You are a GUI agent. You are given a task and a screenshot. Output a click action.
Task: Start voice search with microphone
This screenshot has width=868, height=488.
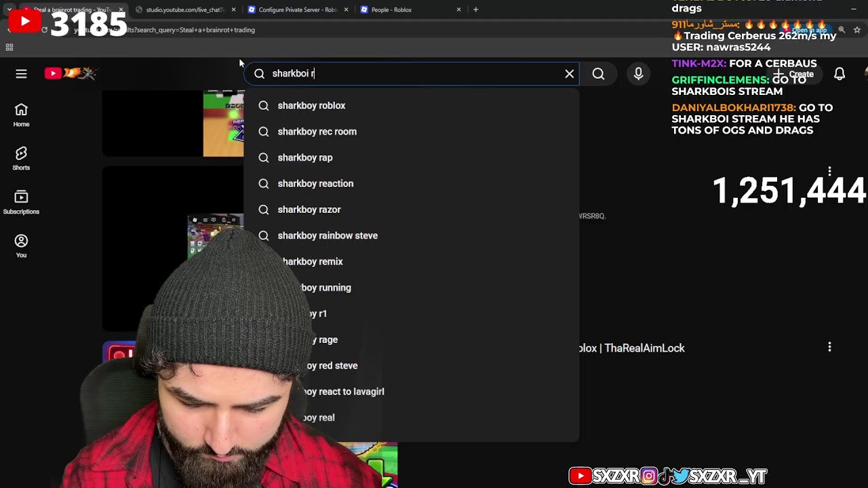pos(638,73)
